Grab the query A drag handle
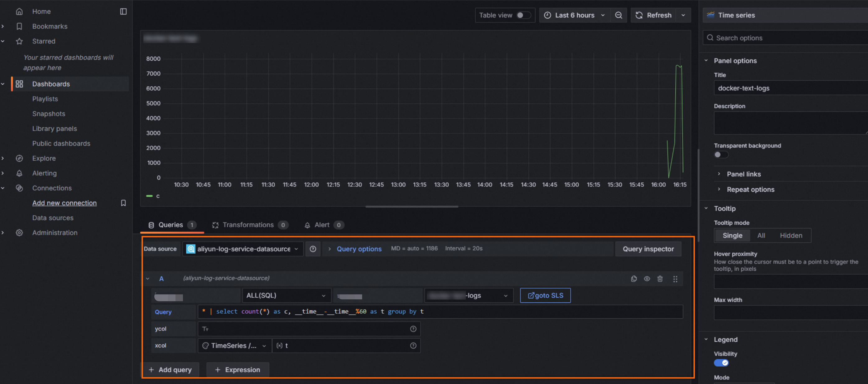The height and width of the screenshot is (384, 868). tap(675, 279)
